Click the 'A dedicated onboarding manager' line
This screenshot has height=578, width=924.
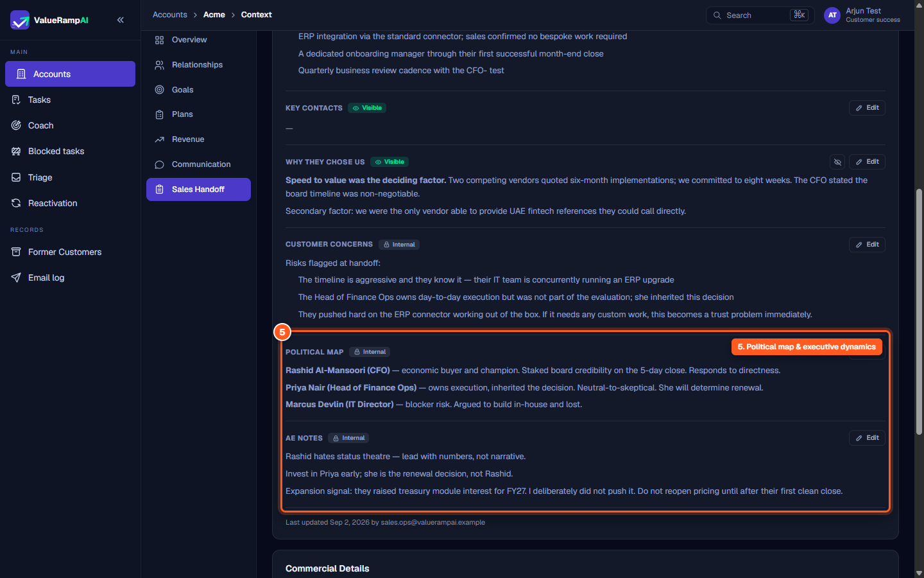click(451, 54)
